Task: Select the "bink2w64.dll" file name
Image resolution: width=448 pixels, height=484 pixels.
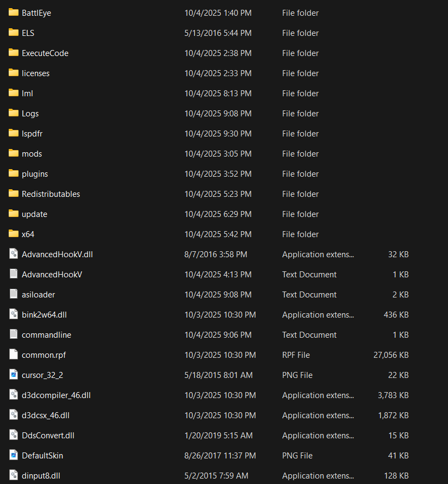Action: coord(44,314)
